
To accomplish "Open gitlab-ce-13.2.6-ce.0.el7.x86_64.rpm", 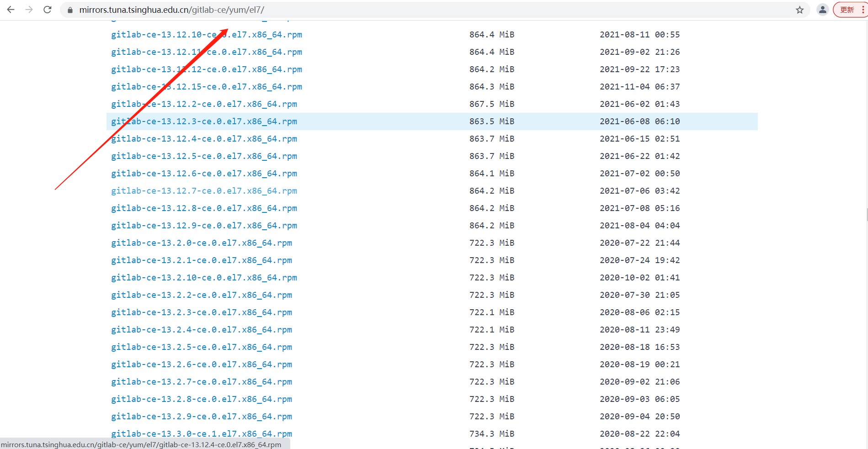I will [202, 364].
